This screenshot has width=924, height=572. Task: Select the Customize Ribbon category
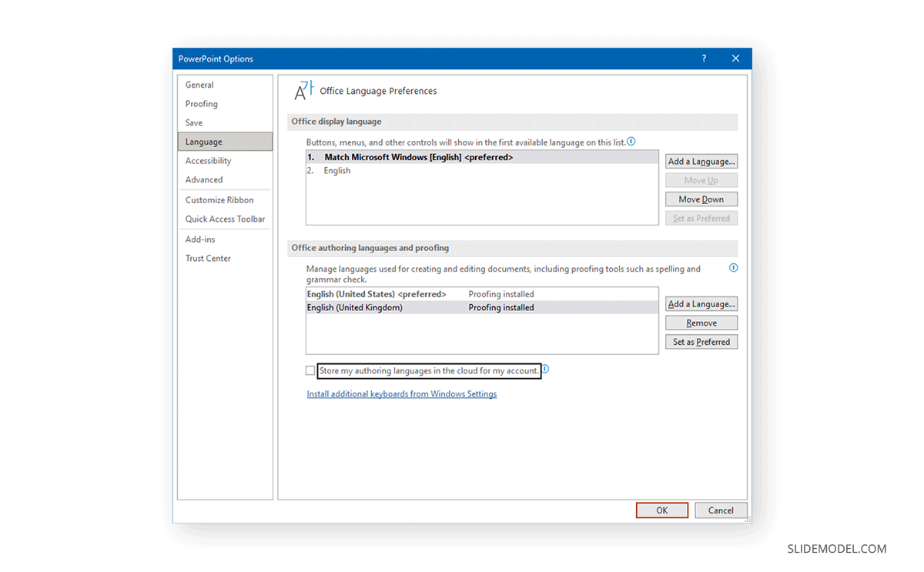coord(220,199)
